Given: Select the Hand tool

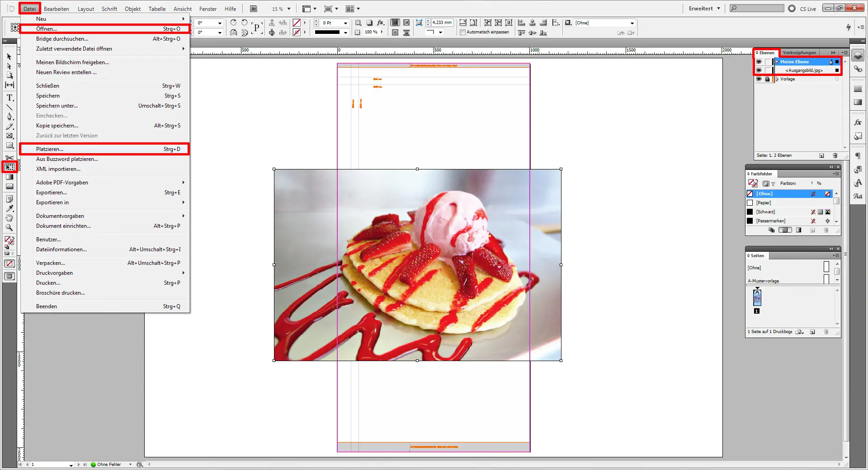Looking at the screenshot, I should 9,218.
